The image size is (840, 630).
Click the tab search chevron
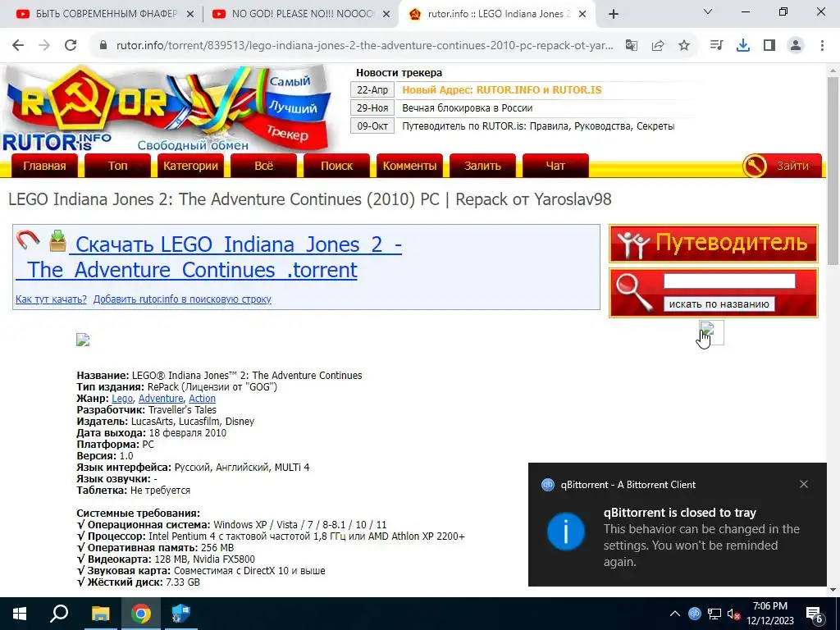(x=708, y=11)
